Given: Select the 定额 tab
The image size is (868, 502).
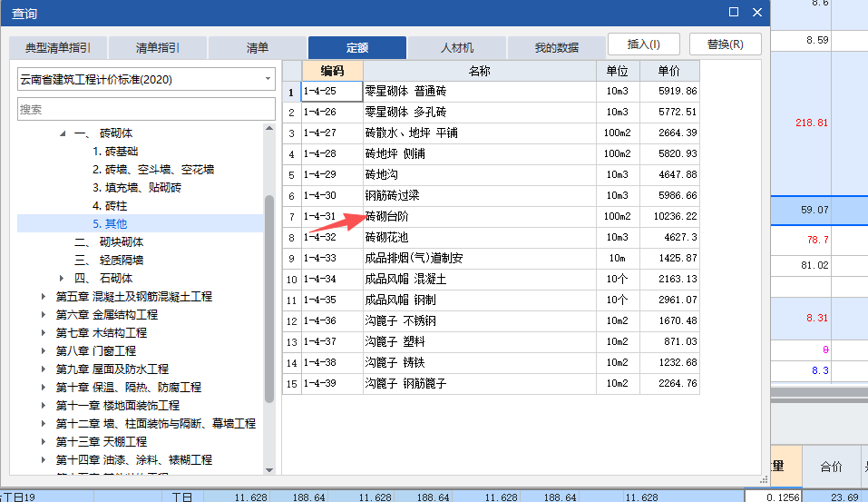Looking at the screenshot, I should [x=357, y=47].
